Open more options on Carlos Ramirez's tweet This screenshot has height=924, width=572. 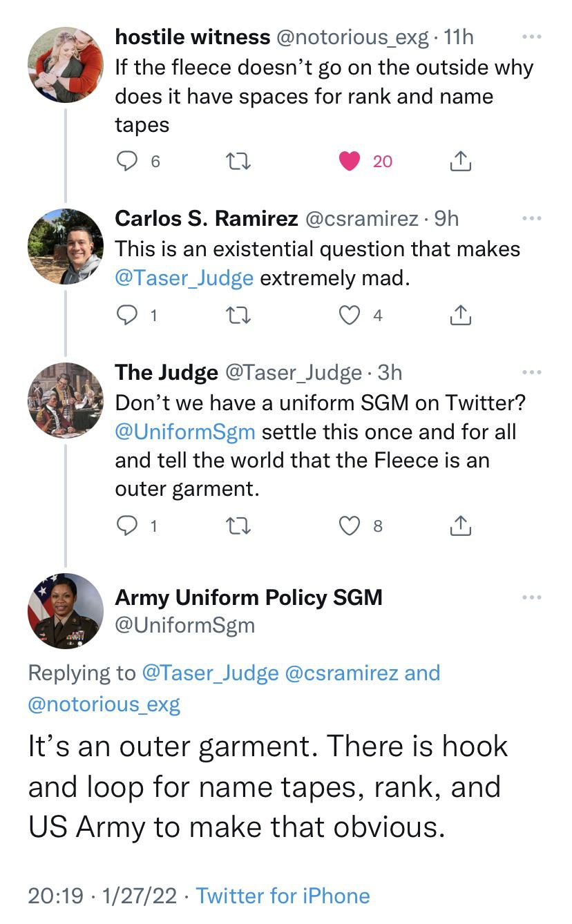pyautogui.click(x=531, y=217)
